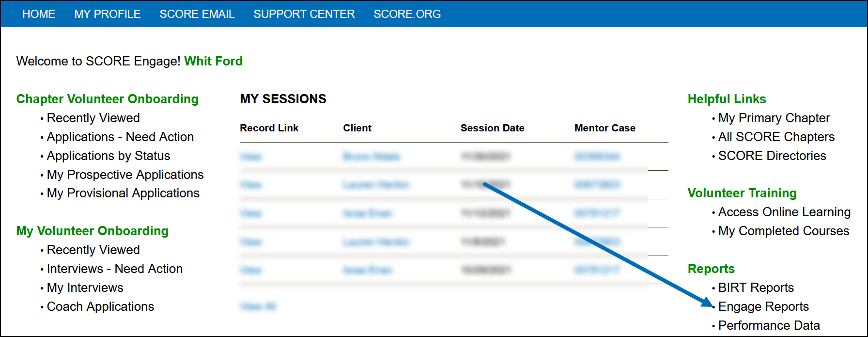Open the SUPPORT CENTER menu item
Viewport: 868px width, 337px height.
point(304,14)
